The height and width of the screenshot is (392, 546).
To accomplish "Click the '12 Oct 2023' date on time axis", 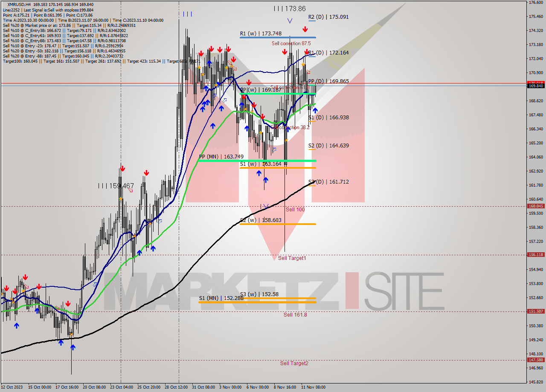I will tap(11, 387).
